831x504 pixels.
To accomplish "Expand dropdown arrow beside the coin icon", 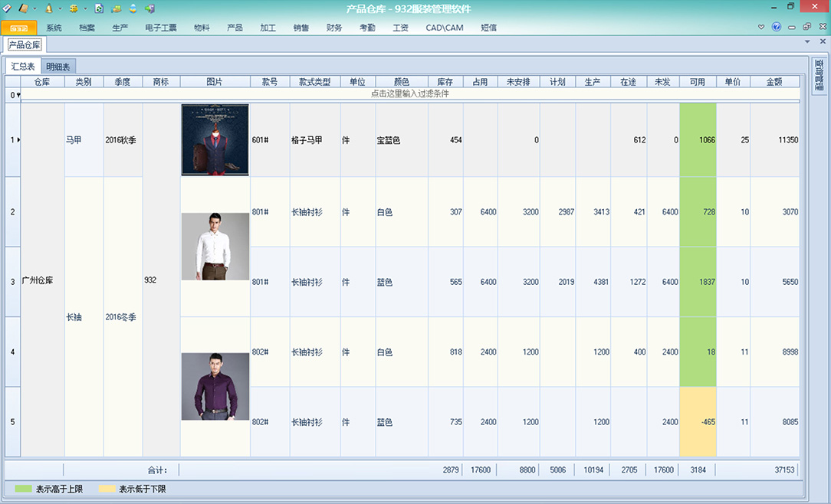I will pos(84,9).
